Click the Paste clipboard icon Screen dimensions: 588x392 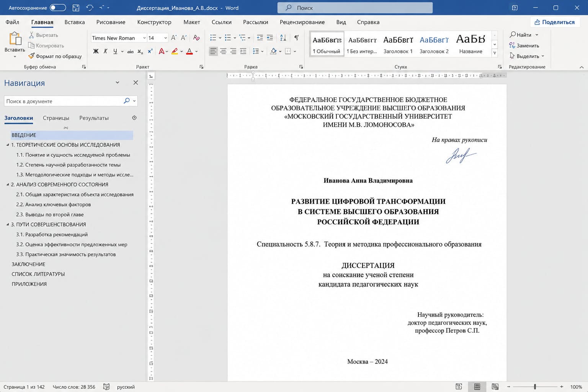[x=15, y=39]
